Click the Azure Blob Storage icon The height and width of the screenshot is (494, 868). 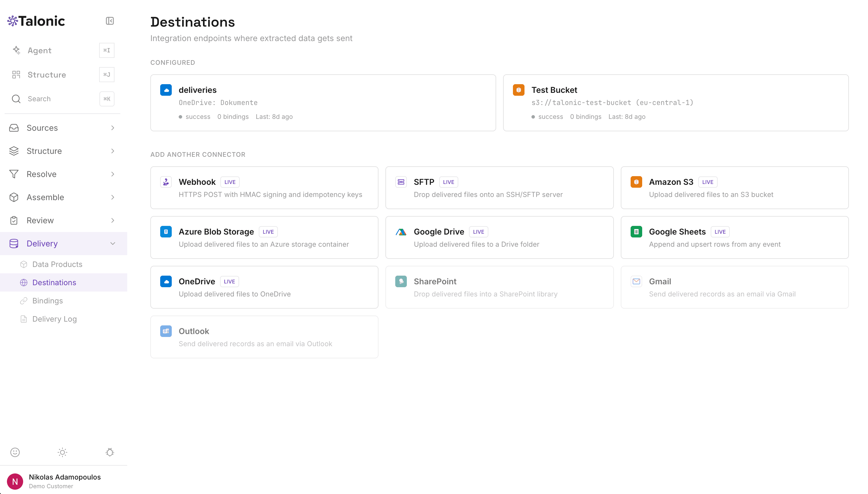coord(166,232)
